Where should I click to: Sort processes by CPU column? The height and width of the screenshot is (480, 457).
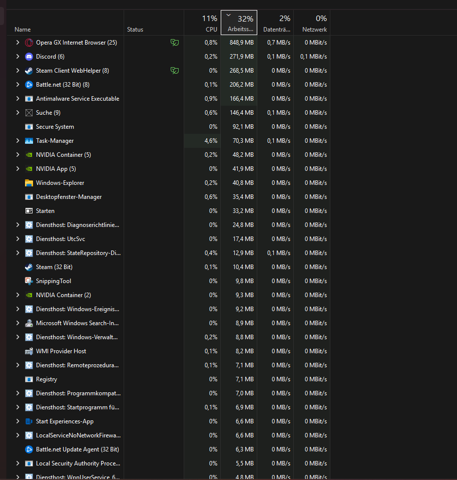pyautogui.click(x=202, y=23)
